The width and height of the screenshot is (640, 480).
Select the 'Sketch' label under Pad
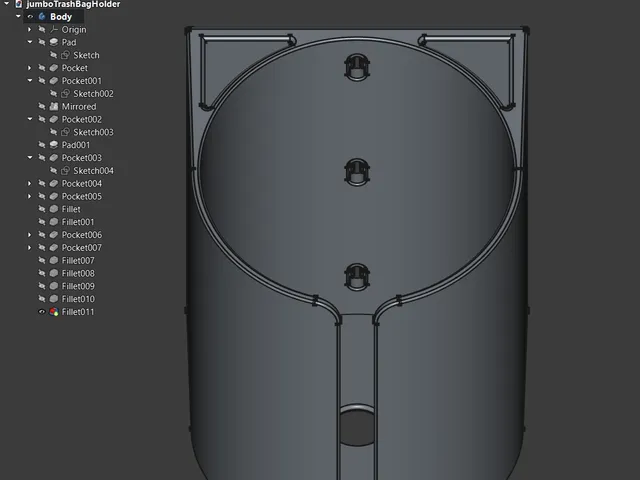(x=86, y=55)
